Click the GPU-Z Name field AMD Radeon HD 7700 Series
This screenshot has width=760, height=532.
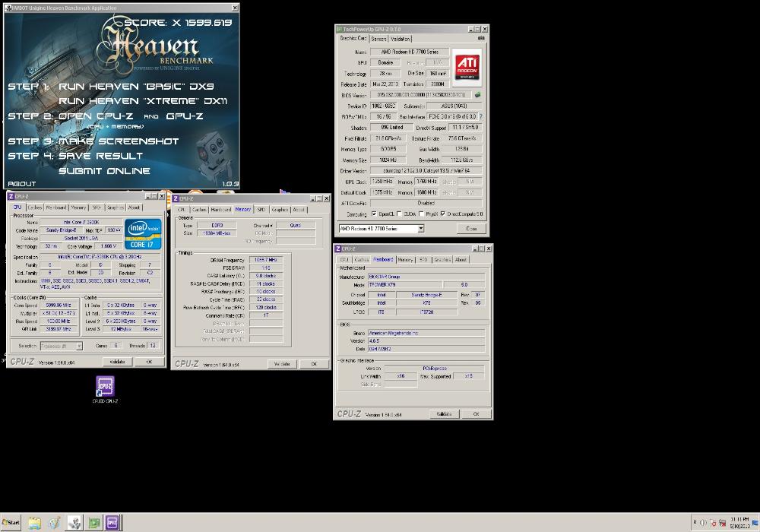409,52
